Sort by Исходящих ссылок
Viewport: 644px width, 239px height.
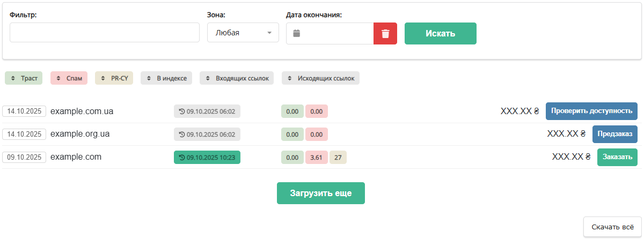tap(320, 78)
